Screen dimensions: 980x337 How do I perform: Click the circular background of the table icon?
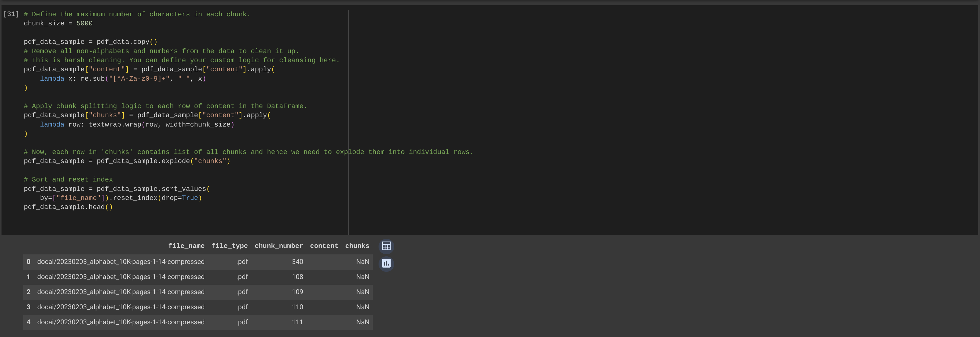coord(386,246)
